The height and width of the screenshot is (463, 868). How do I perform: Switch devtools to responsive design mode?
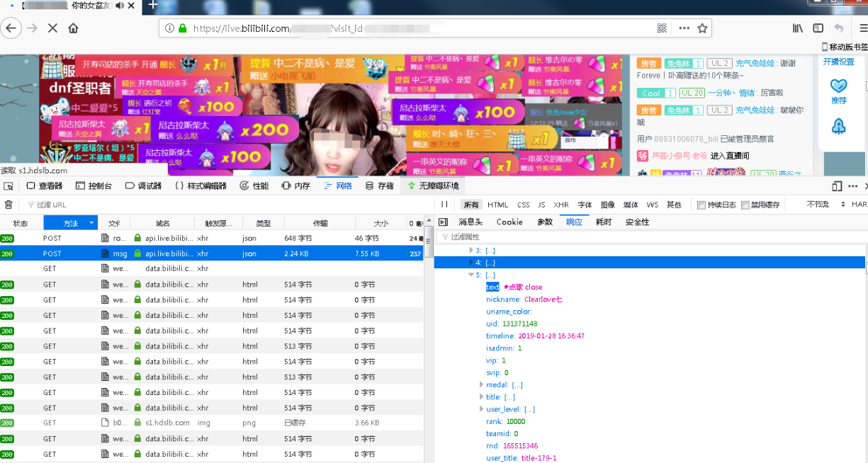tap(837, 186)
